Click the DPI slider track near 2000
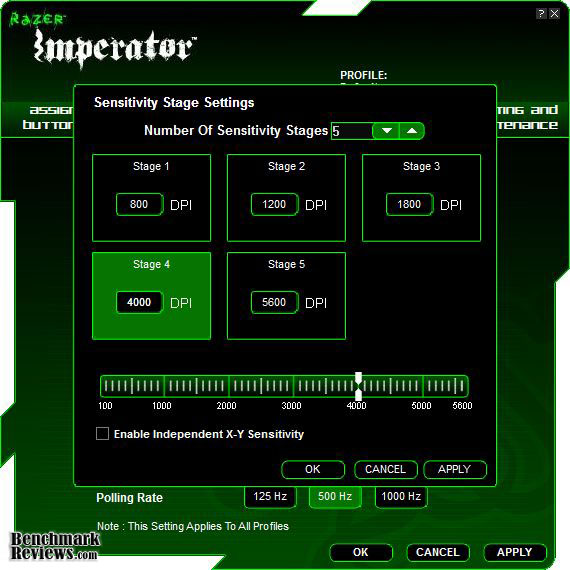Screen dimensions: 570x570 pyautogui.click(x=229, y=386)
